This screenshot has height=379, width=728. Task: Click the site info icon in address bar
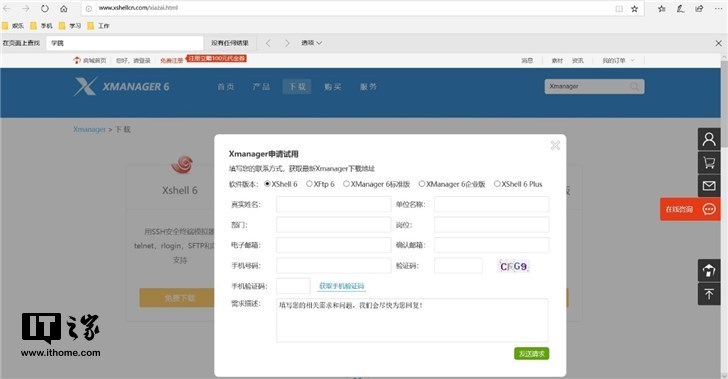[x=89, y=8]
